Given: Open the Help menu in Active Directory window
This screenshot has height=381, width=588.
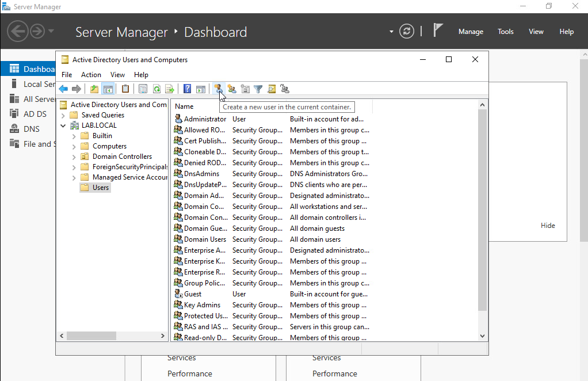Looking at the screenshot, I should pyautogui.click(x=141, y=75).
